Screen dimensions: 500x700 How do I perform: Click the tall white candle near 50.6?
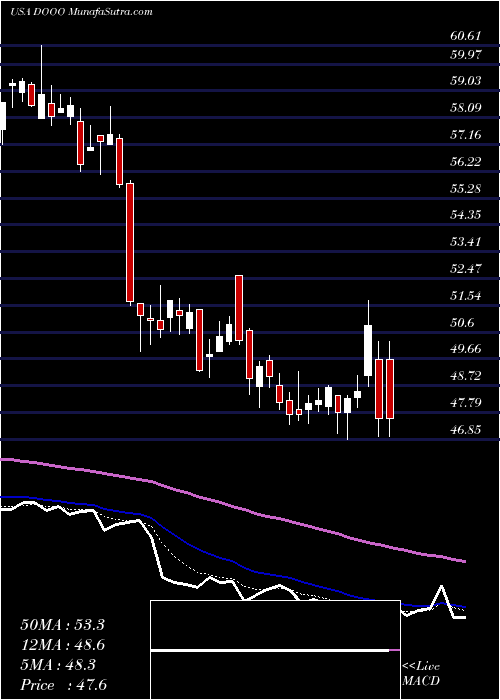pyautogui.click(x=368, y=350)
